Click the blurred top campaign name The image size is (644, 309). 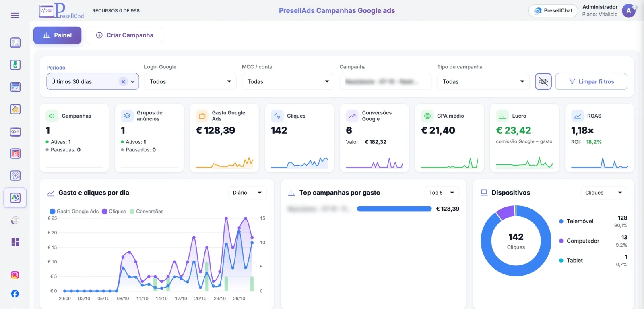click(x=318, y=209)
